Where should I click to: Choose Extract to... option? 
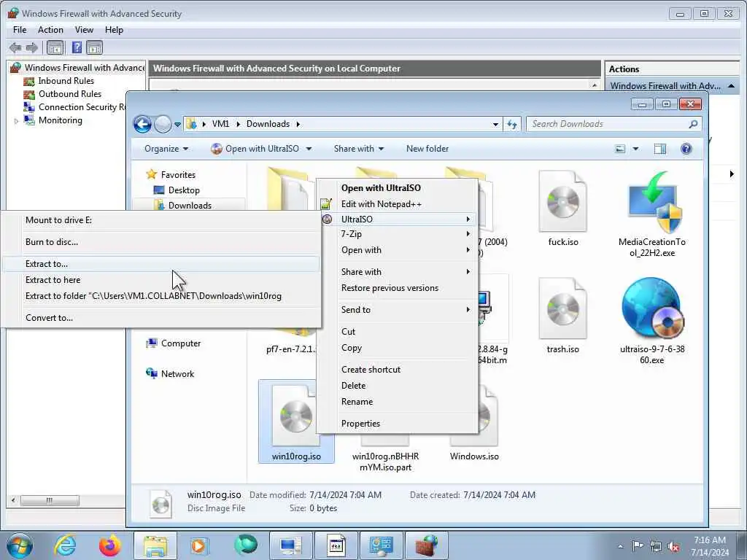161,264
